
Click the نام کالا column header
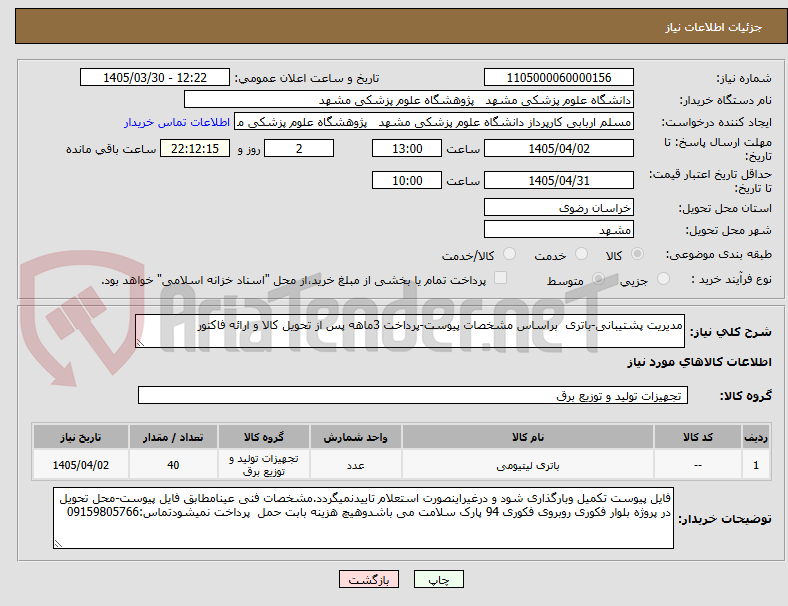click(x=528, y=437)
